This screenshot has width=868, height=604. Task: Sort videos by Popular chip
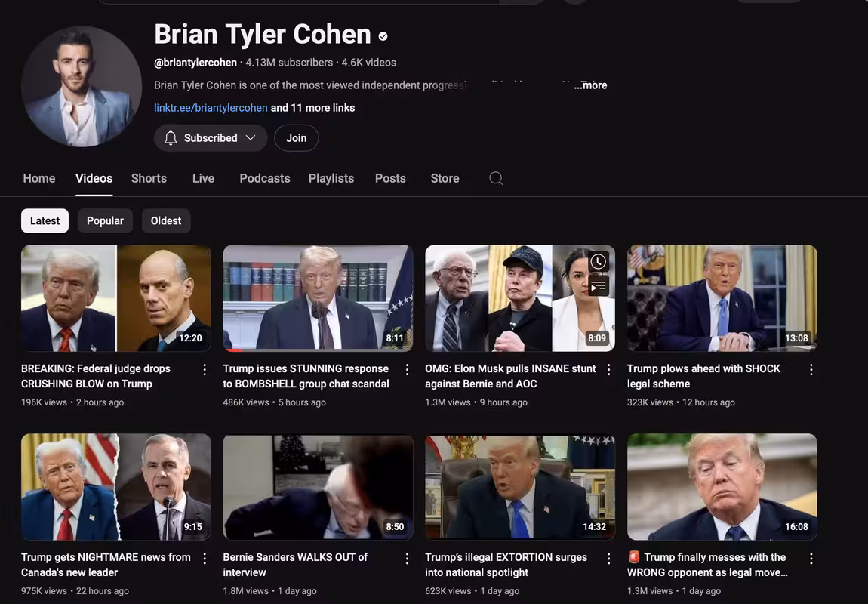(x=105, y=221)
